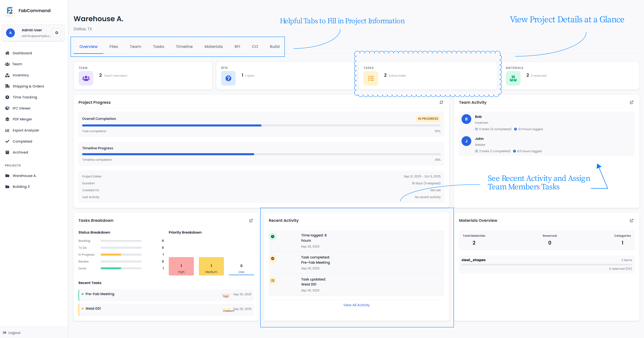Click the yellow Tasks list icon
Viewport: 644px width, 338px height.
tap(371, 78)
